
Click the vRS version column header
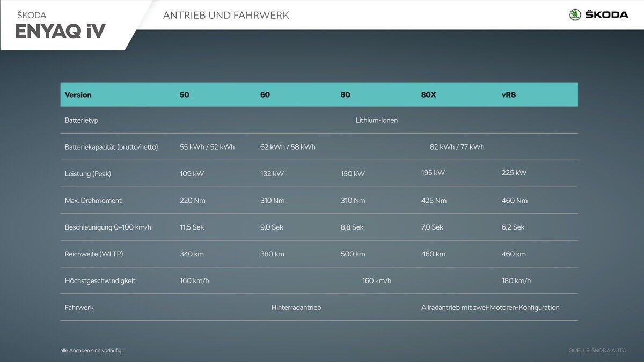[509, 95]
